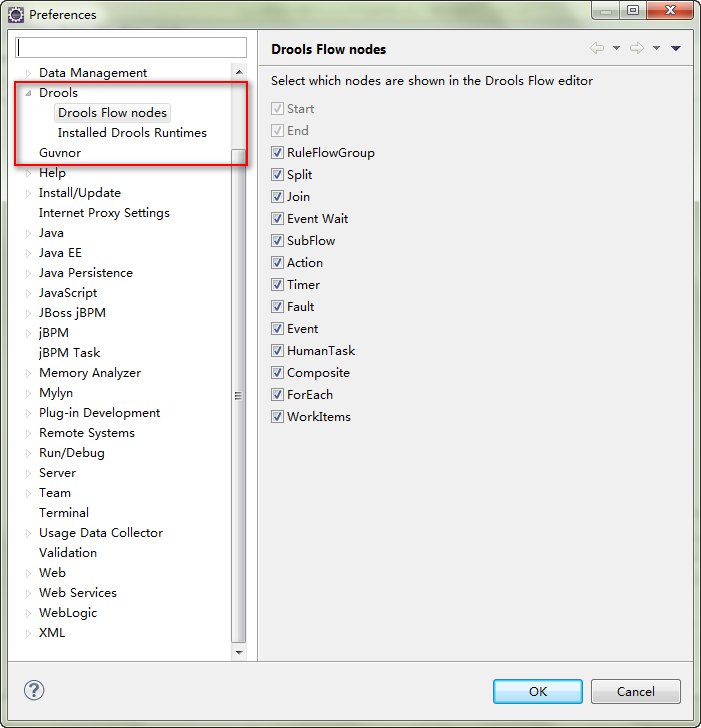This screenshot has height=728, width=701.
Task: Disable the Fault node checkbox
Action: (x=277, y=306)
